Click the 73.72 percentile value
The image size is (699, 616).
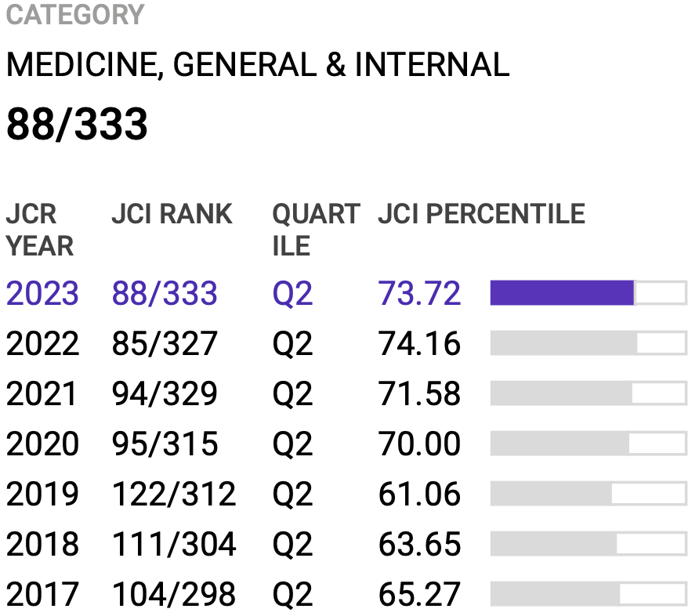tap(419, 294)
